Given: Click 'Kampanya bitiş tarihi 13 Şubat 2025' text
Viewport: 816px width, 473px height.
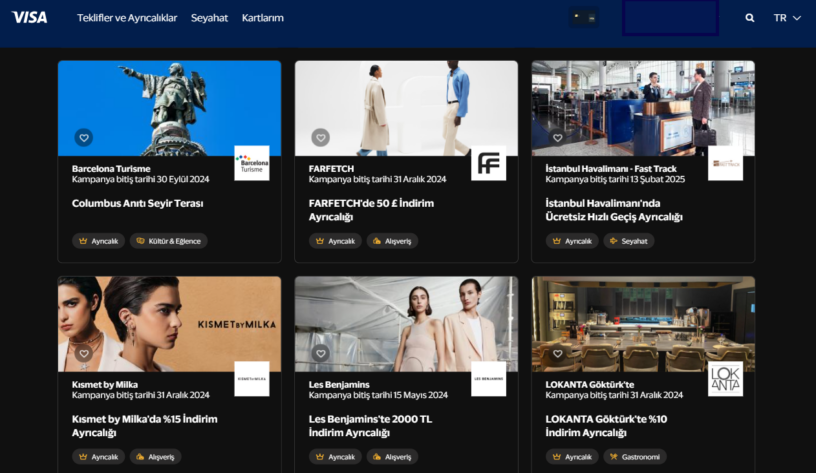Looking at the screenshot, I should (x=615, y=180).
